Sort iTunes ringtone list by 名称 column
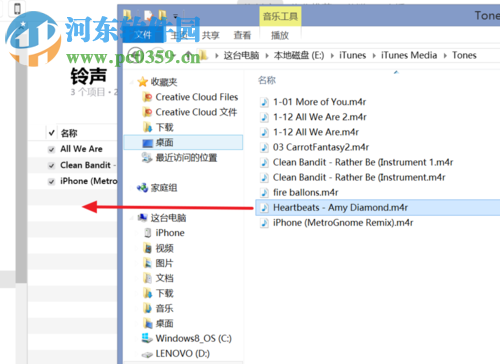 69,133
